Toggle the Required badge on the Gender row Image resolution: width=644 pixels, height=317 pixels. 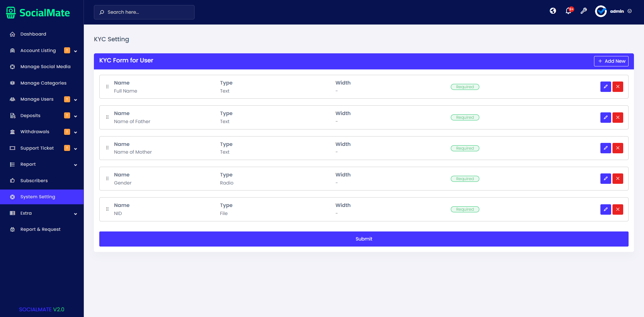(x=465, y=178)
